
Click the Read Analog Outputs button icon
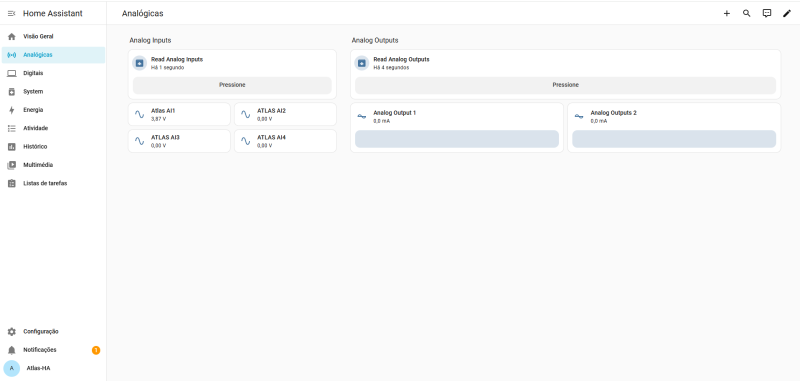(362, 63)
